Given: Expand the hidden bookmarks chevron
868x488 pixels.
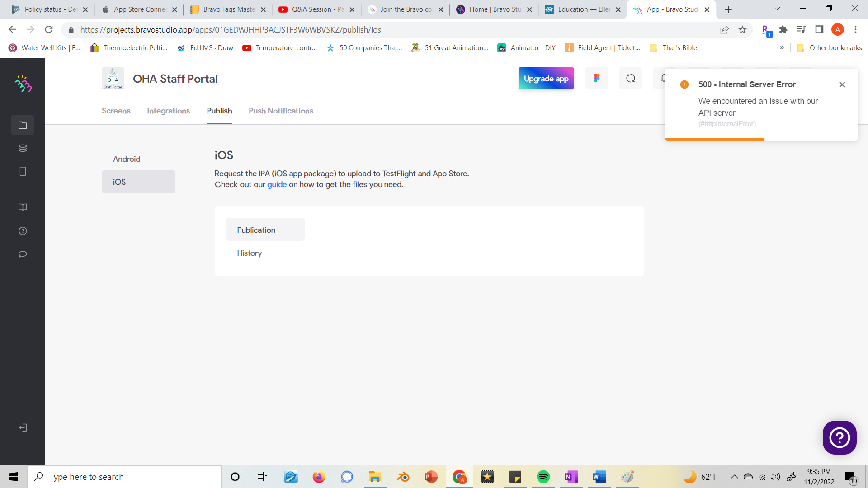Looking at the screenshot, I should pyautogui.click(x=782, y=47).
